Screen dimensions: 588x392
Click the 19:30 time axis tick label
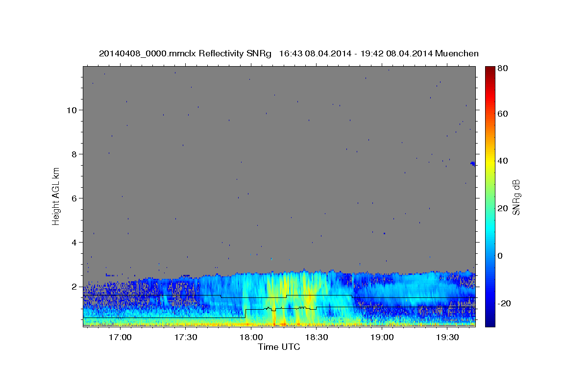coord(447,338)
